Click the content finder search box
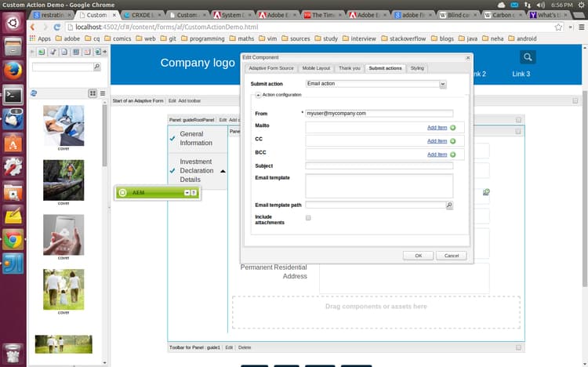 [63, 67]
